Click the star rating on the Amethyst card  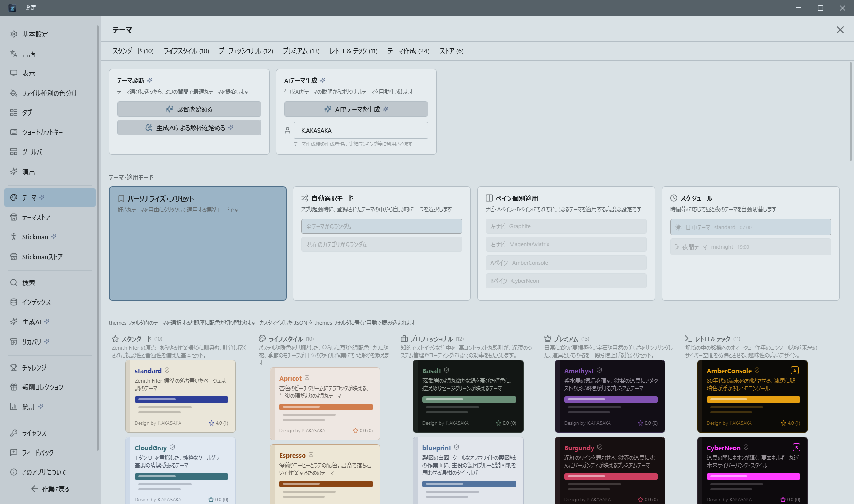coord(648,423)
